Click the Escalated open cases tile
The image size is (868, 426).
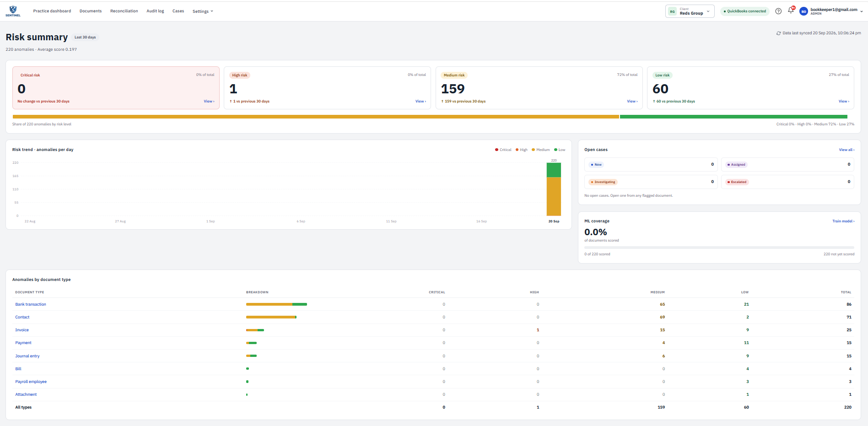[x=787, y=182]
